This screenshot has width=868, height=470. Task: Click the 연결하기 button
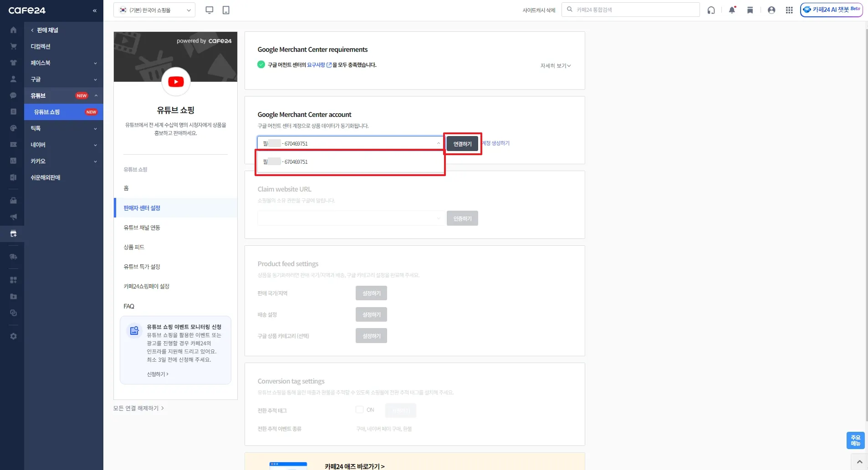point(462,144)
